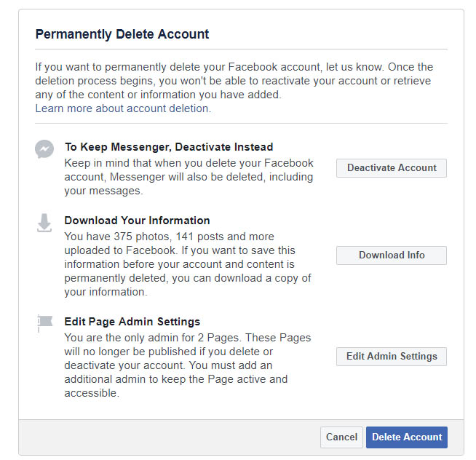Image resolution: width=476 pixels, height=460 pixels.
Task: Click the Edit Page Admin Settings heading
Action: click(132, 322)
